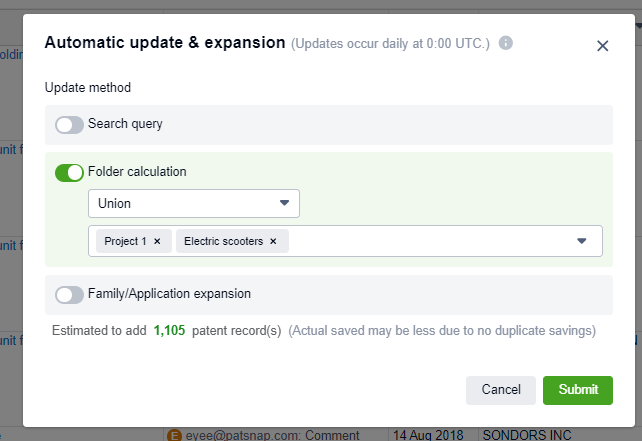The height and width of the screenshot is (441, 642).
Task: Click the info icon beside the update schedule note
Action: [x=506, y=44]
